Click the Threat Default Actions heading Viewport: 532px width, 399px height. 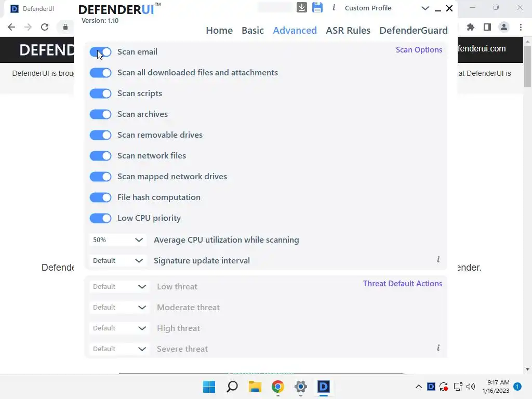click(x=403, y=284)
